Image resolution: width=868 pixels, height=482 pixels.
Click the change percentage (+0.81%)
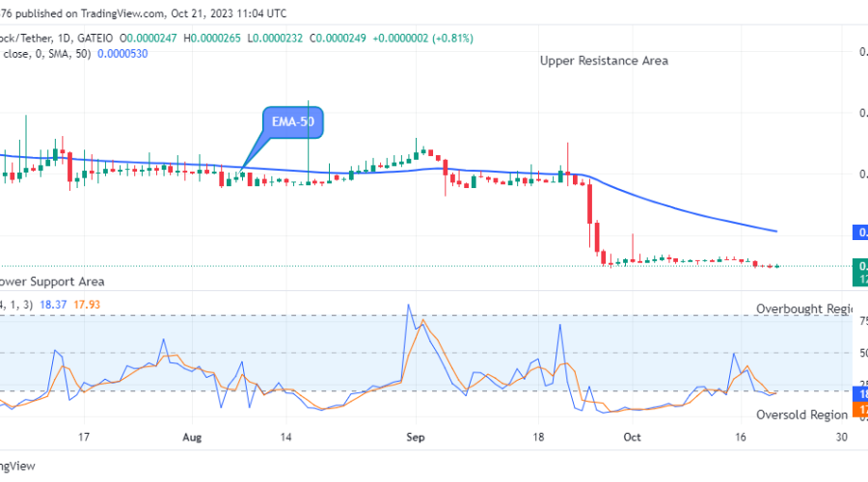click(x=453, y=39)
